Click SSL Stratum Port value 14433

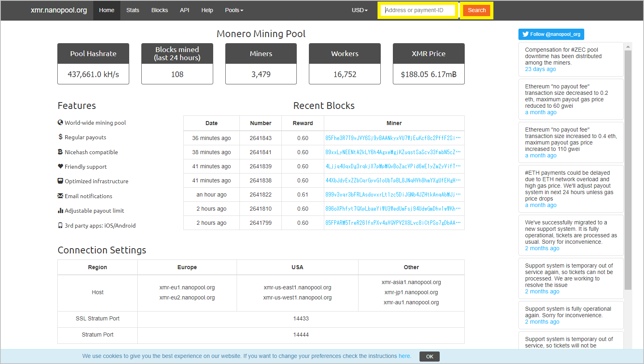click(301, 318)
